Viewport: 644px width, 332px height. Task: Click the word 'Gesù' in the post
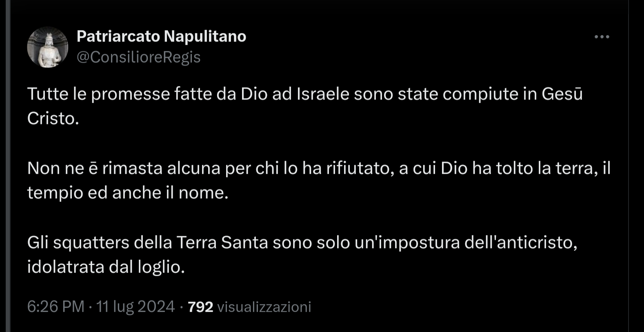click(x=562, y=94)
